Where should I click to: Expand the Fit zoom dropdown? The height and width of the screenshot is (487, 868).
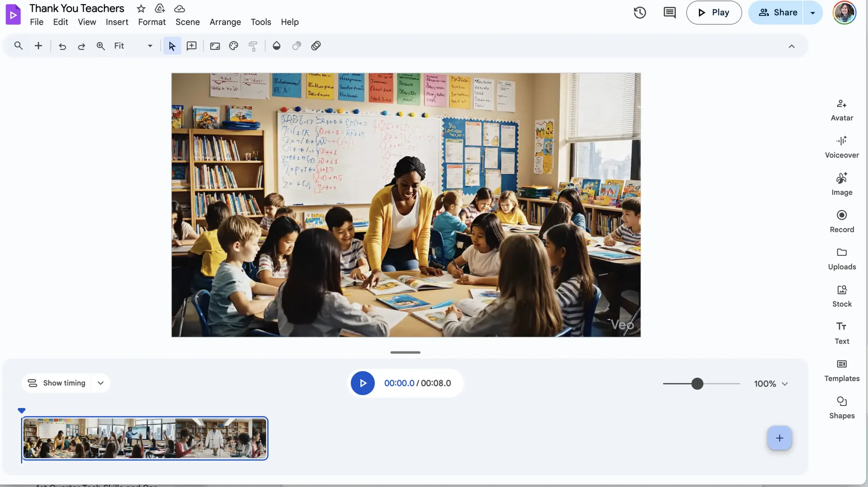tap(150, 46)
